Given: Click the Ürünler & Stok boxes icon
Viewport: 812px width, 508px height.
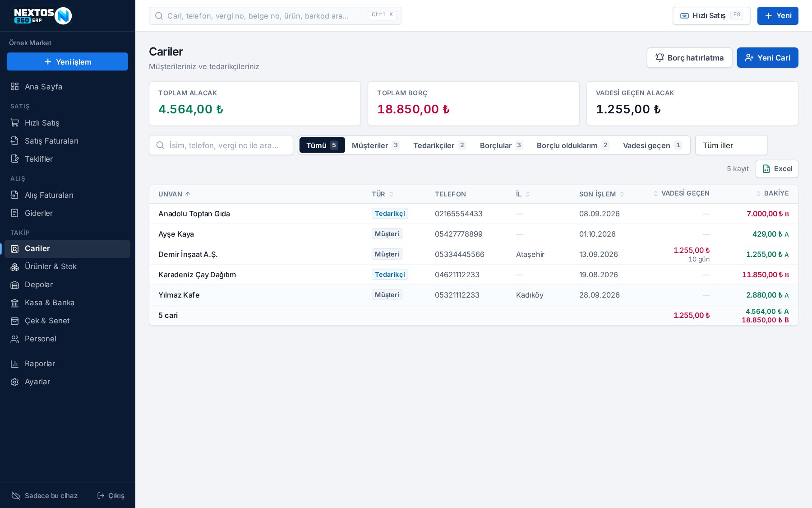Looking at the screenshot, I should [15, 267].
